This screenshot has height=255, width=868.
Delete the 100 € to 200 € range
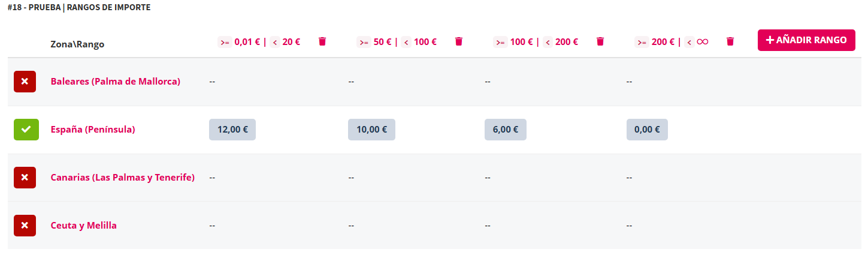(x=600, y=41)
